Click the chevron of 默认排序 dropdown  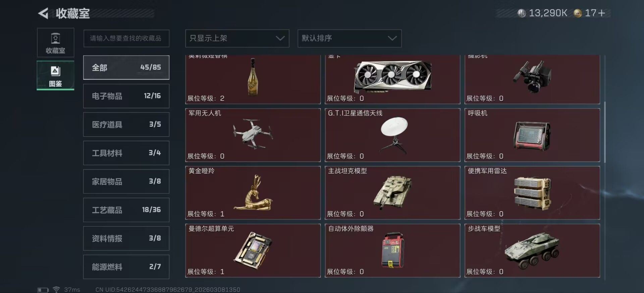[392, 38]
